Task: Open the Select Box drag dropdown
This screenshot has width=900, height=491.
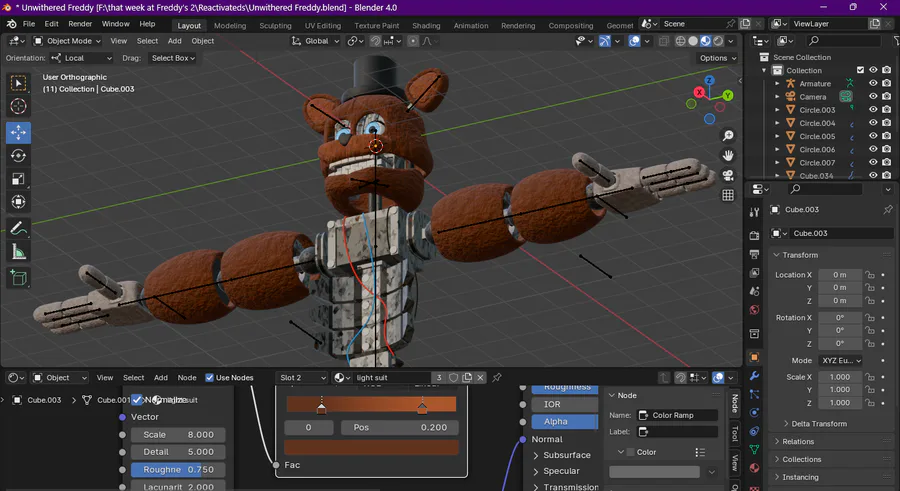Action: pyautogui.click(x=173, y=58)
